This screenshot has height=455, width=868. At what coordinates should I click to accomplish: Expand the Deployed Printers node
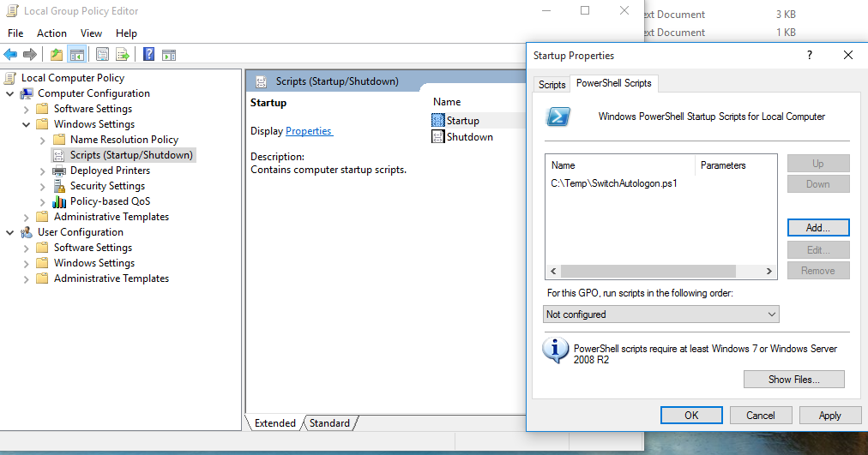click(43, 171)
